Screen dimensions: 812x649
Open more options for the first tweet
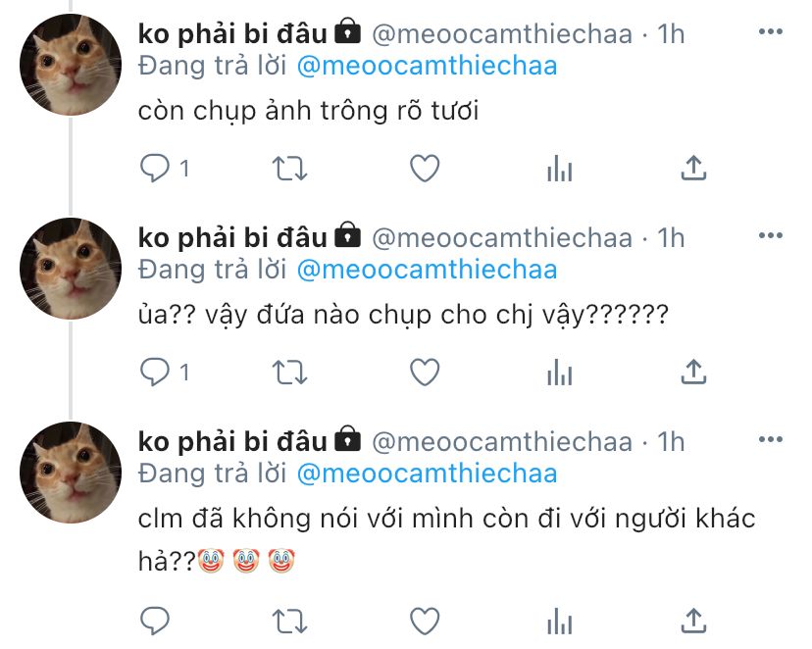[x=771, y=31]
